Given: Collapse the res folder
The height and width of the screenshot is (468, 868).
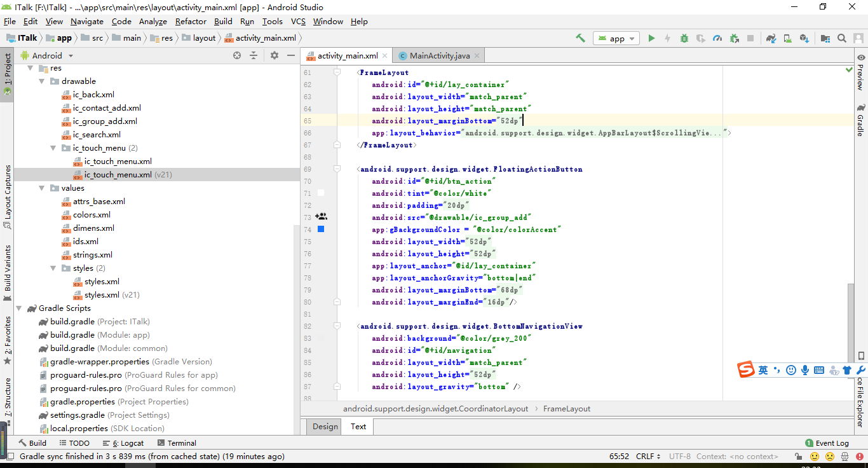Looking at the screenshot, I should [30, 68].
